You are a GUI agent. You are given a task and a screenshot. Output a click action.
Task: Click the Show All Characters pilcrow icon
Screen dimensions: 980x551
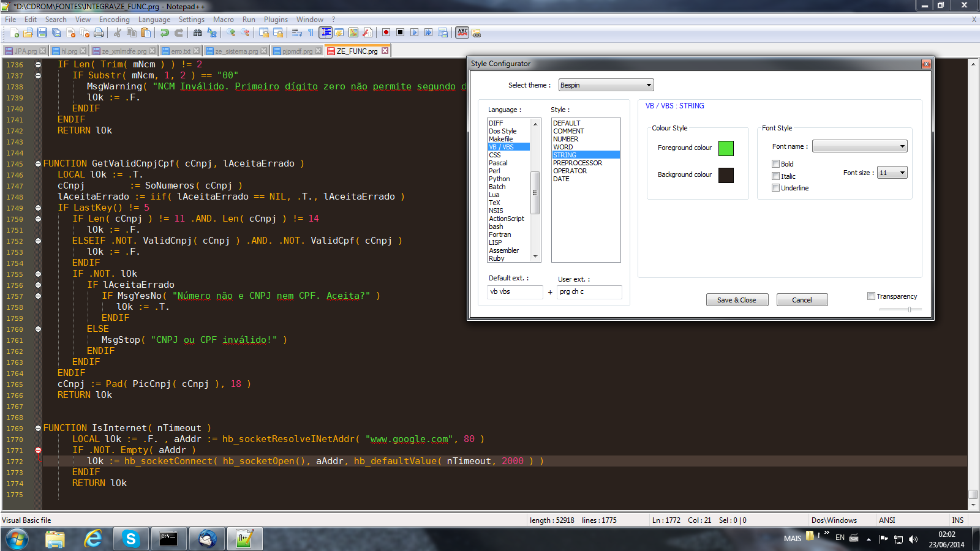coord(311,32)
